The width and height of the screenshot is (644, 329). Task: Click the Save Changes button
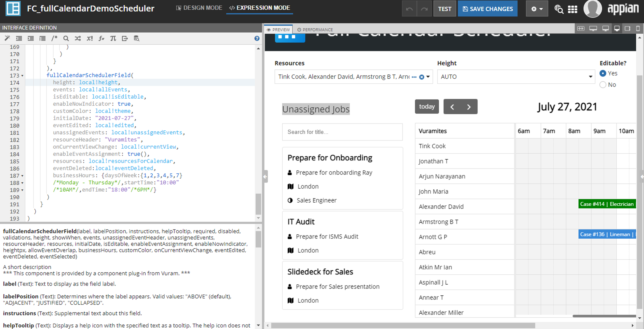coord(488,9)
